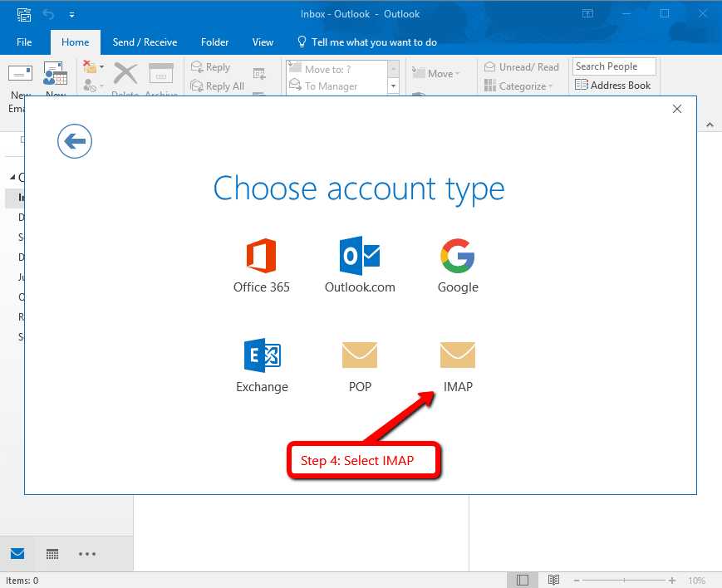Open the File tab
The image size is (722, 588).
pyautogui.click(x=24, y=42)
